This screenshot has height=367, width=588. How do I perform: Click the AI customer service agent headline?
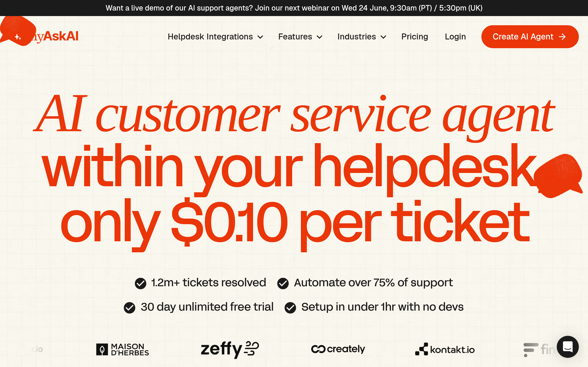(x=294, y=114)
